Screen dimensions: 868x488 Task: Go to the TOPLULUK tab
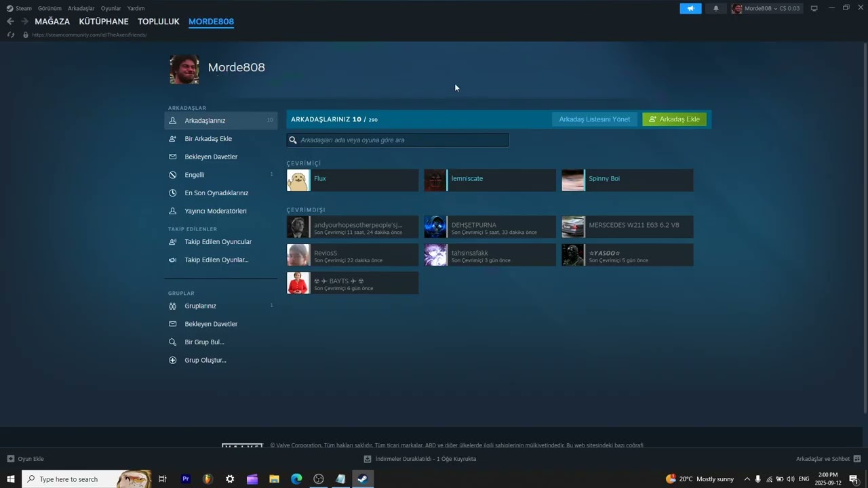[159, 22]
